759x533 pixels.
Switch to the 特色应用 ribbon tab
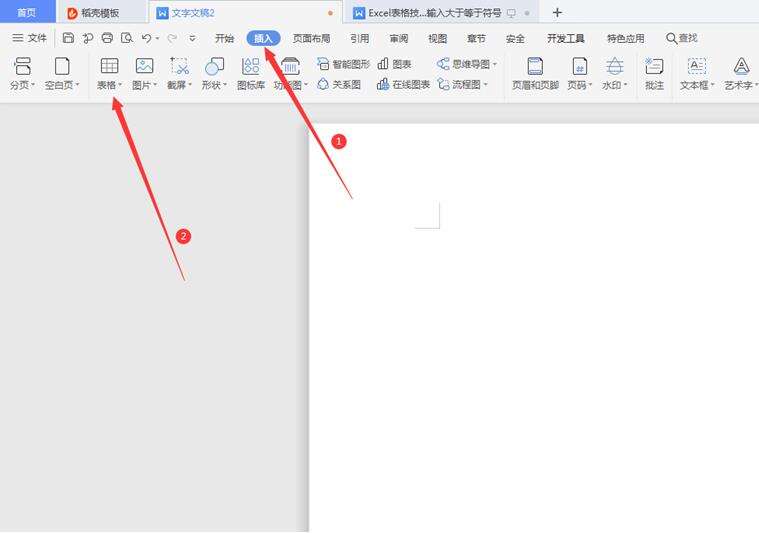(x=625, y=38)
